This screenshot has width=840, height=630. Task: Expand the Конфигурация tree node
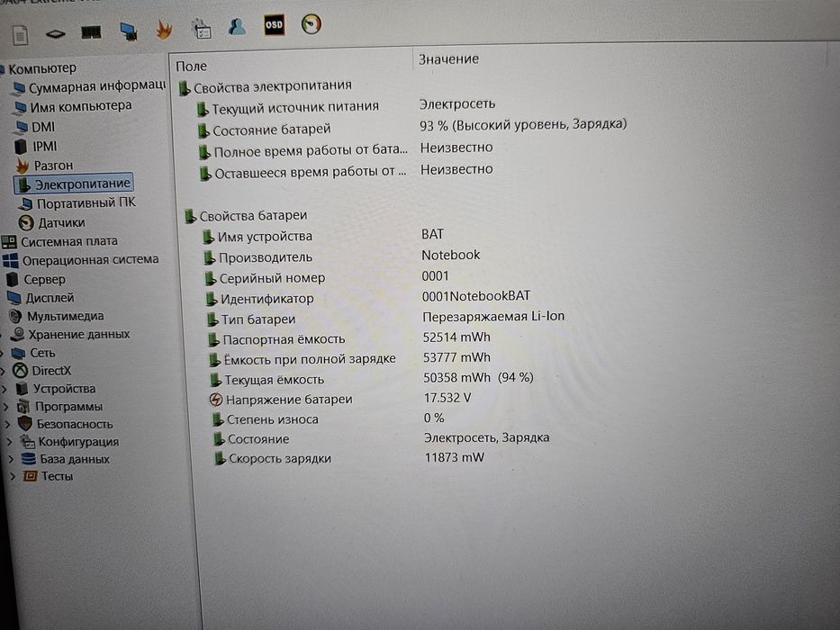tap(9, 442)
